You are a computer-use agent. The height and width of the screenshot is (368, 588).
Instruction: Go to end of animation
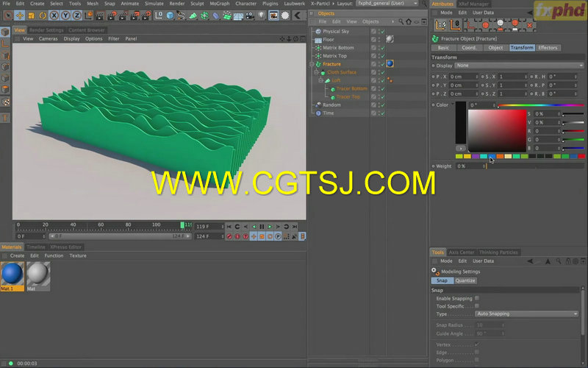tap(295, 227)
